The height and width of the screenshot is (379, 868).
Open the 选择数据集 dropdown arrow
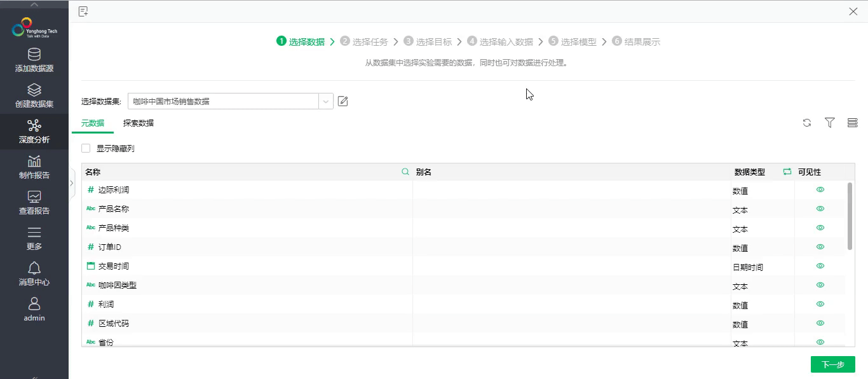point(326,101)
